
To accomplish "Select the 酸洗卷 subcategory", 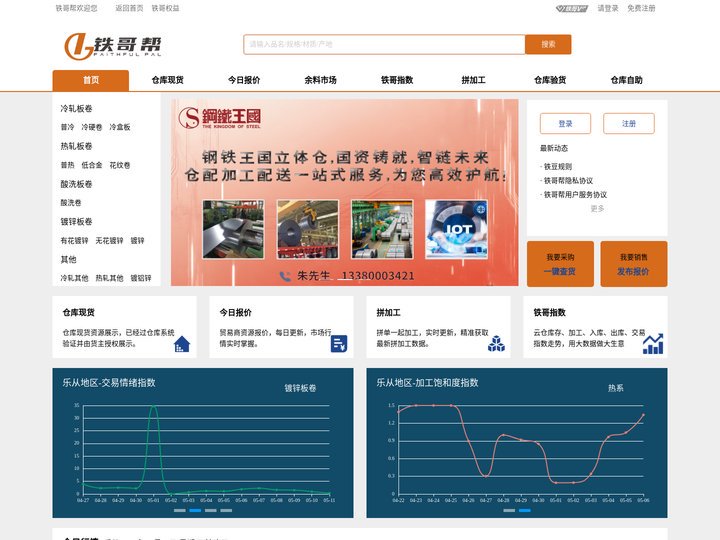I will 71,203.
